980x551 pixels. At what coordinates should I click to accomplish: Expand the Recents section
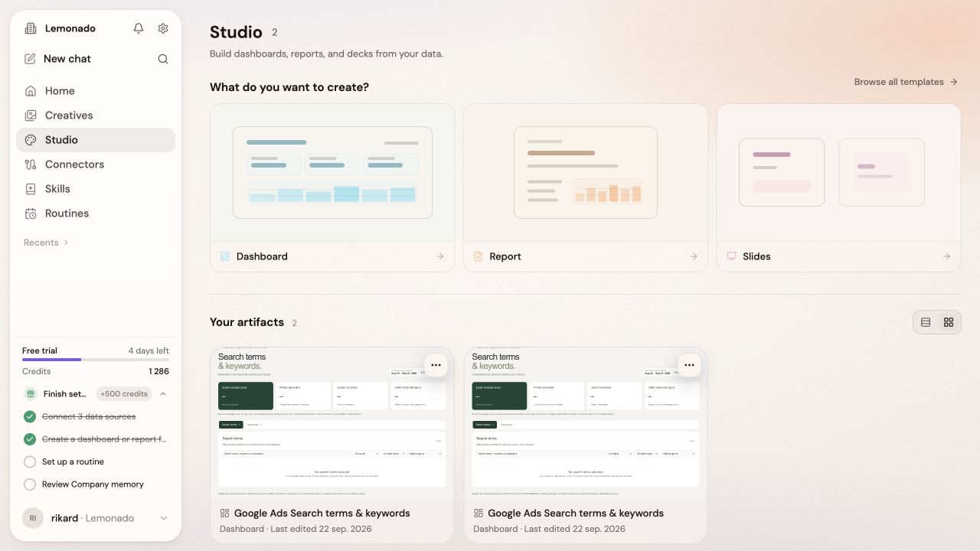(46, 243)
